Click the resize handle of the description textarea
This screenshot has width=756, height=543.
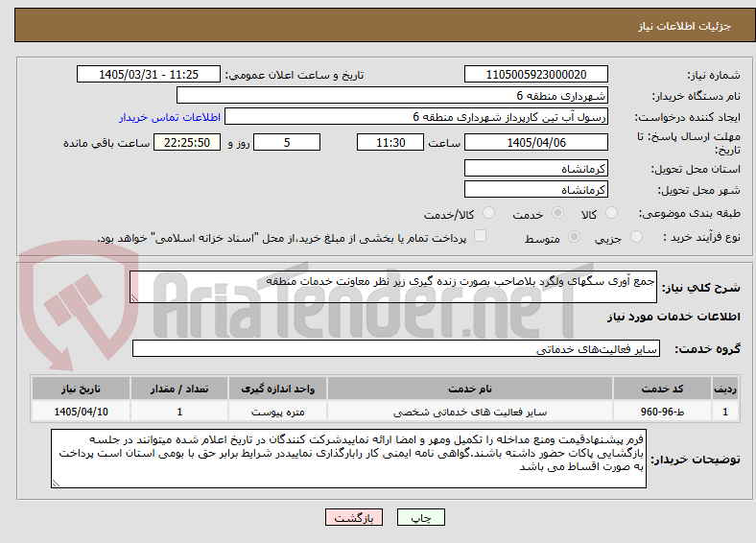click(x=134, y=298)
